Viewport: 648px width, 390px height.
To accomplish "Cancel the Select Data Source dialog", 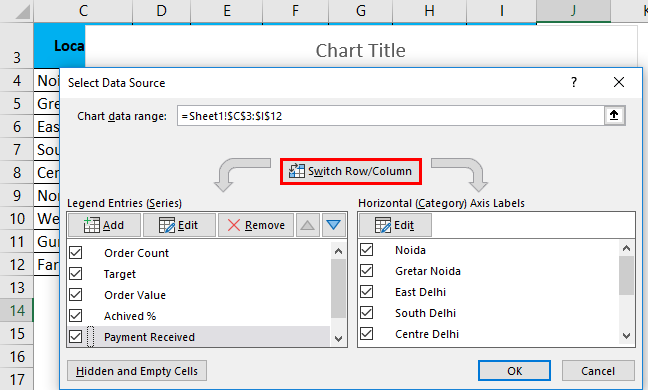I will 598,371.
